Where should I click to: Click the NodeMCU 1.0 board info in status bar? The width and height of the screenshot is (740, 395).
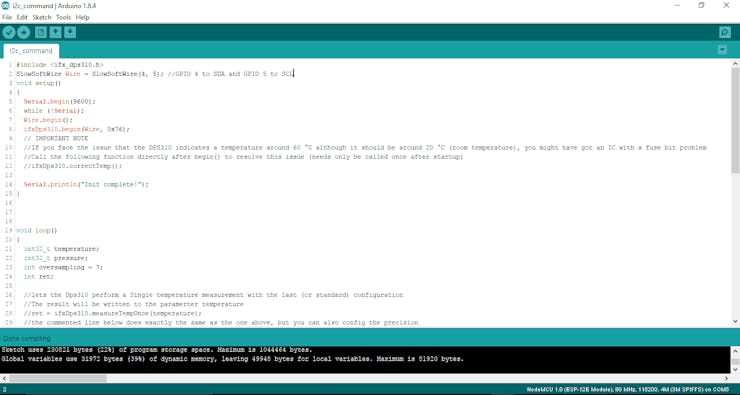pos(628,389)
